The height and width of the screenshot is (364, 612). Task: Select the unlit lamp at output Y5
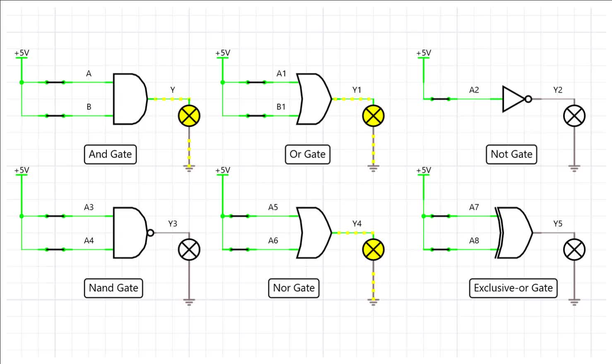[x=574, y=249]
